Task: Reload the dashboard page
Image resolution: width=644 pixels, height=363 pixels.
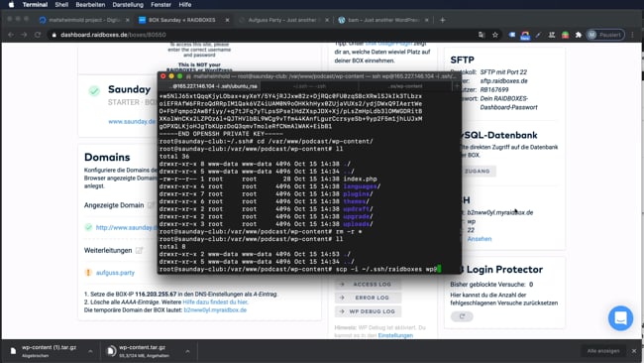Action: 38,35
